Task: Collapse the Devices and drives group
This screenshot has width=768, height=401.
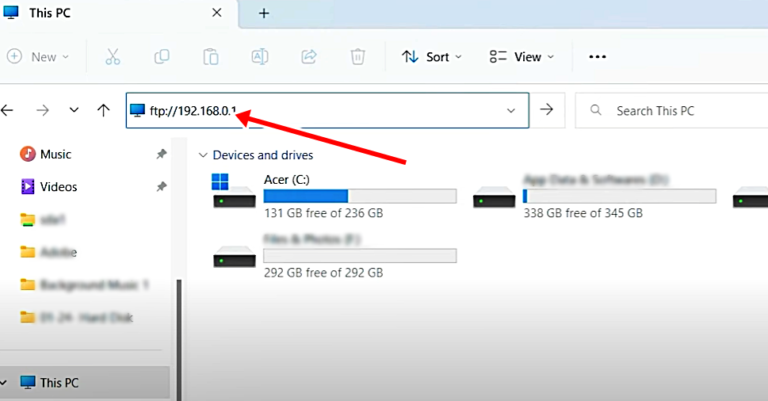Action: 203,155
